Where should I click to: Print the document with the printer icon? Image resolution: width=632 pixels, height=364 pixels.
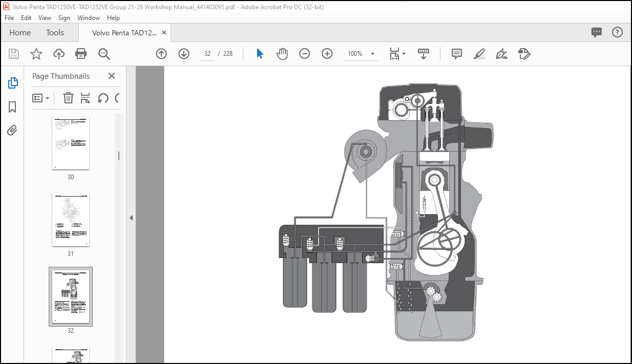click(81, 54)
